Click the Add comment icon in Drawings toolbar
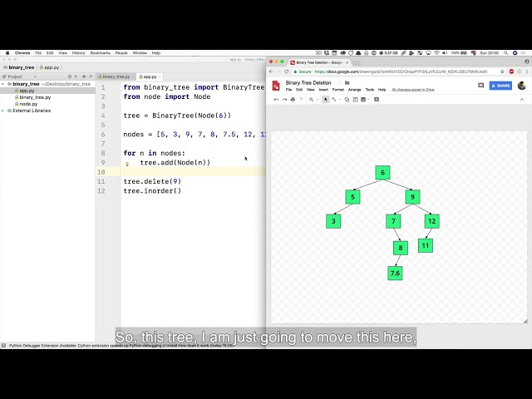The width and height of the screenshot is (532, 399). (x=377, y=100)
